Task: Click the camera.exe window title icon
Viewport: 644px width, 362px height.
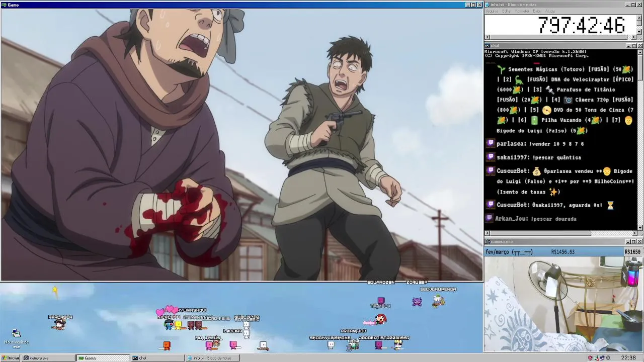Action: coord(488,241)
